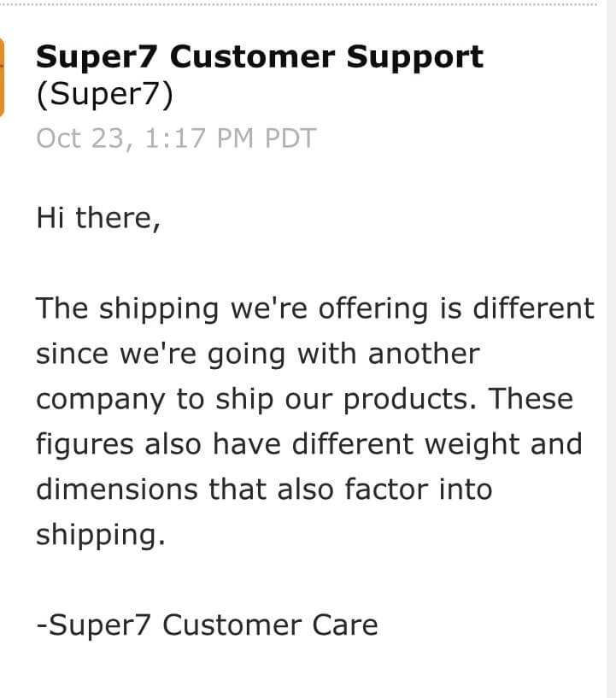This screenshot has width=616, height=698.
Task: Click the orange sender avatar icon
Action: (x=2, y=78)
